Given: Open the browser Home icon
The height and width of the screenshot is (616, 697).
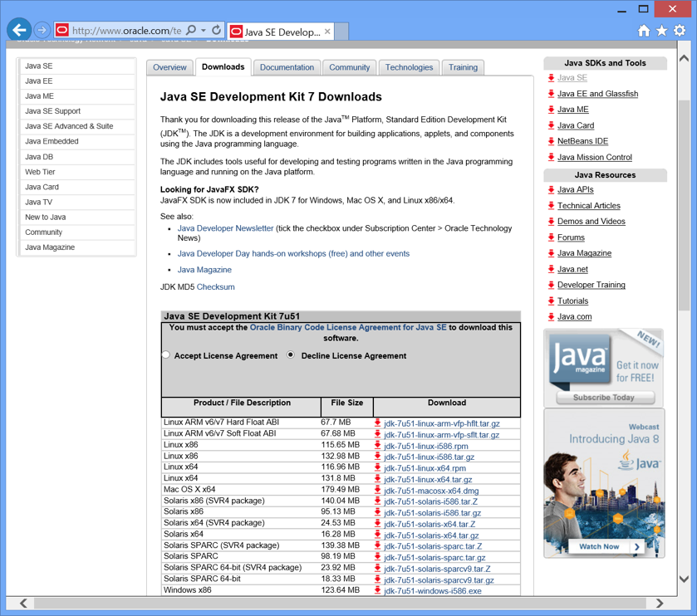Looking at the screenshot, I should pyautogui.click(x=644, y=30).
